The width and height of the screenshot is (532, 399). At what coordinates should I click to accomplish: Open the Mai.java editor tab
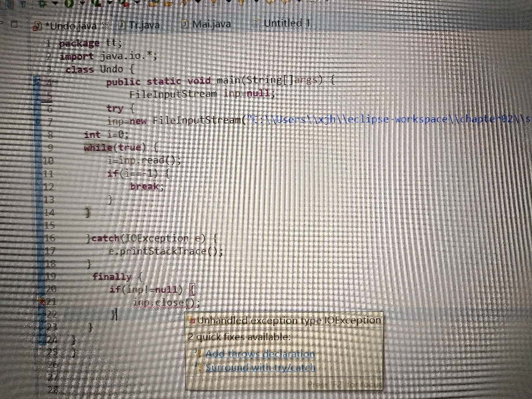point(206,24)
